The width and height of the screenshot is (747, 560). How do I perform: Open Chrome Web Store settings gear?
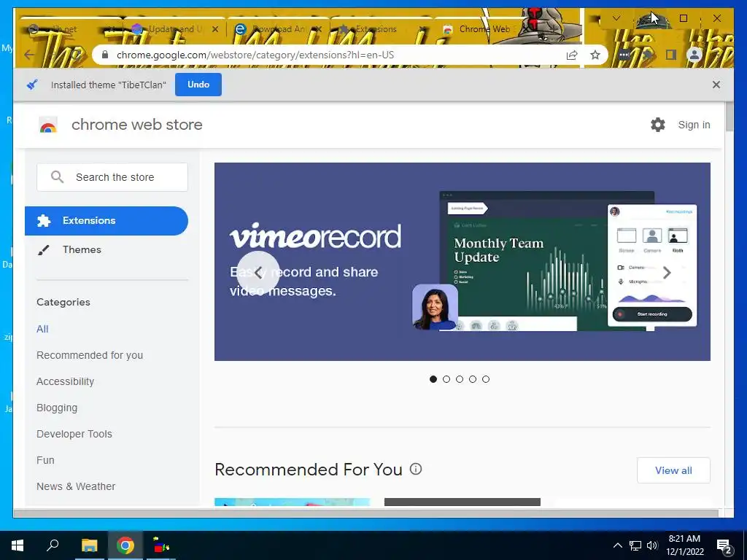coord(658,125)
